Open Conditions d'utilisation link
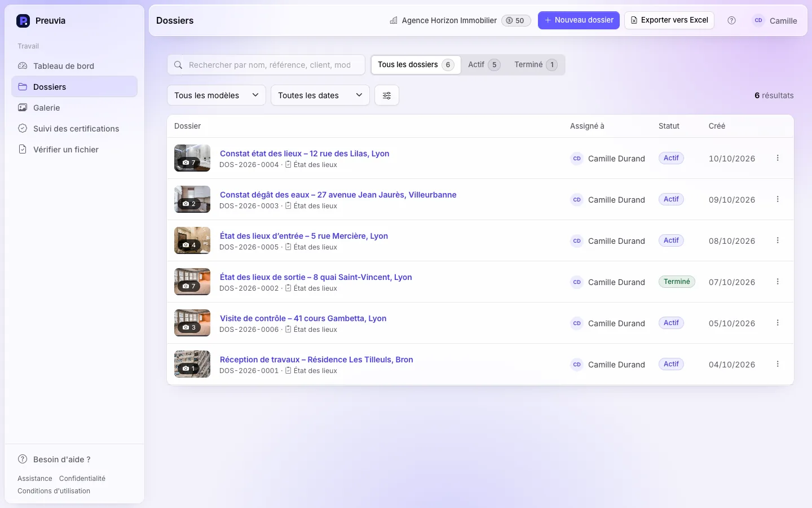Viewport: 812px width, 508px height. 54,491
